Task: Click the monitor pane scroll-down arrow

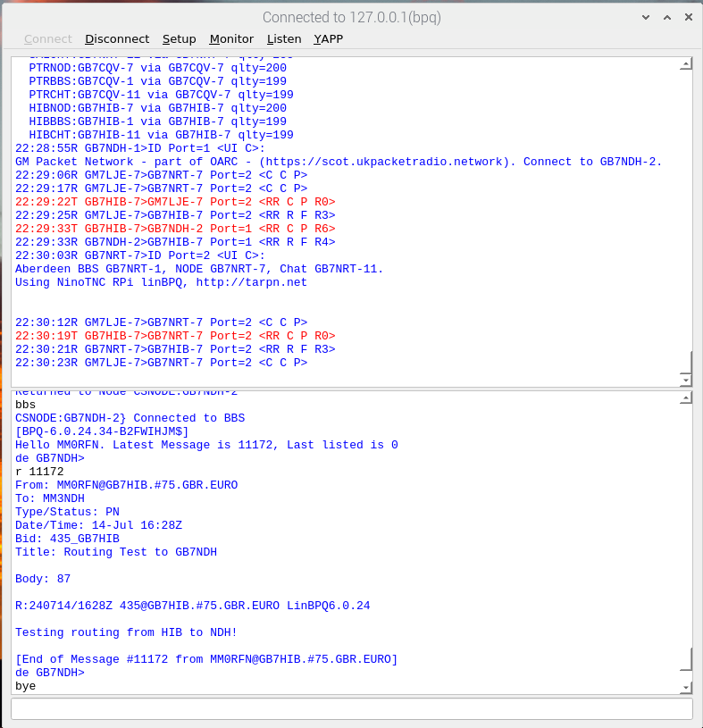Action: point(685,380)
